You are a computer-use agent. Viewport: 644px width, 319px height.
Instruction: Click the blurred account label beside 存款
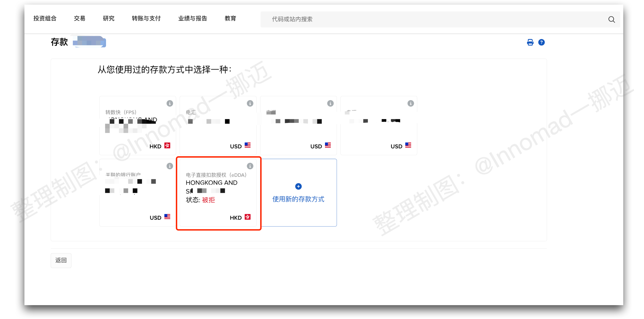[x=89, y=42]
